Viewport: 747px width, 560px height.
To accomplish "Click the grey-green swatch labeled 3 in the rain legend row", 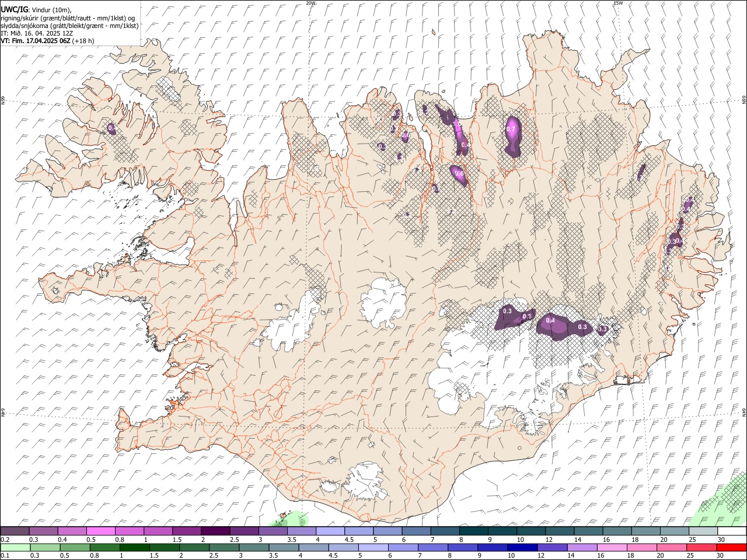I will tap(254, 547).
